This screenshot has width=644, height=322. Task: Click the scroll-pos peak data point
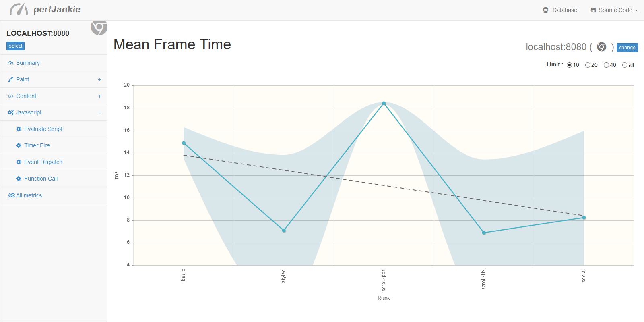384,104
